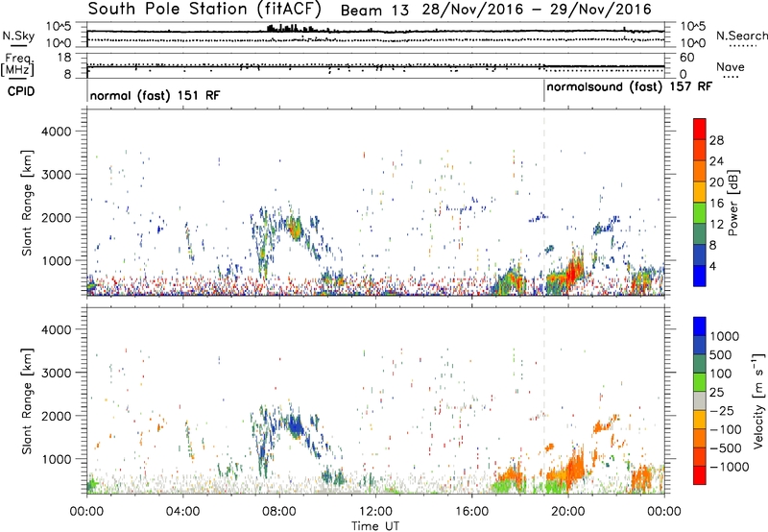Click the dashed CPID change line in power panel
The height and width of the screenshot is (532, 768).
tap(544, 203)
